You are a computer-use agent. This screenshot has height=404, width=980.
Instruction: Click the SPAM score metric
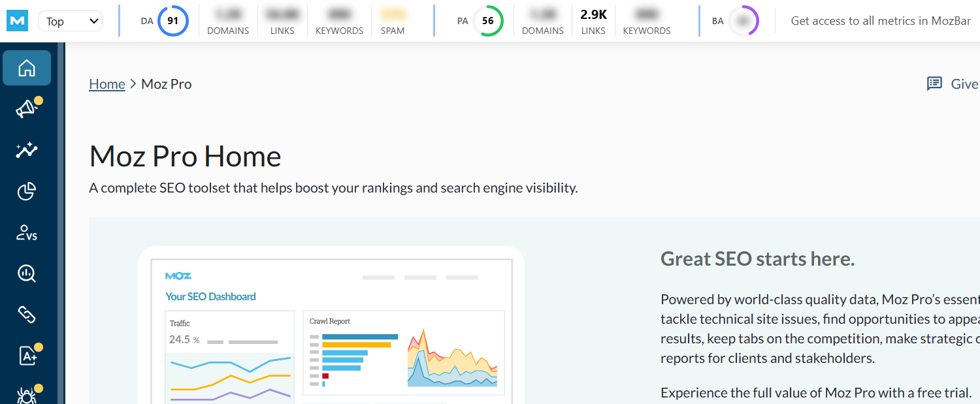tap(393, 21)
